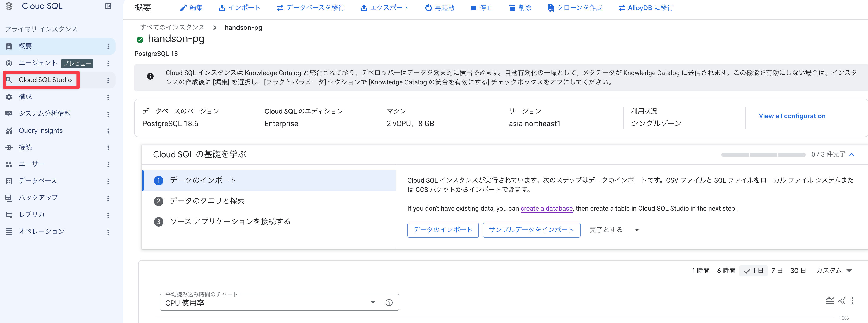Open the CPU 使用率 chart dropdown

tap(373, 302)
